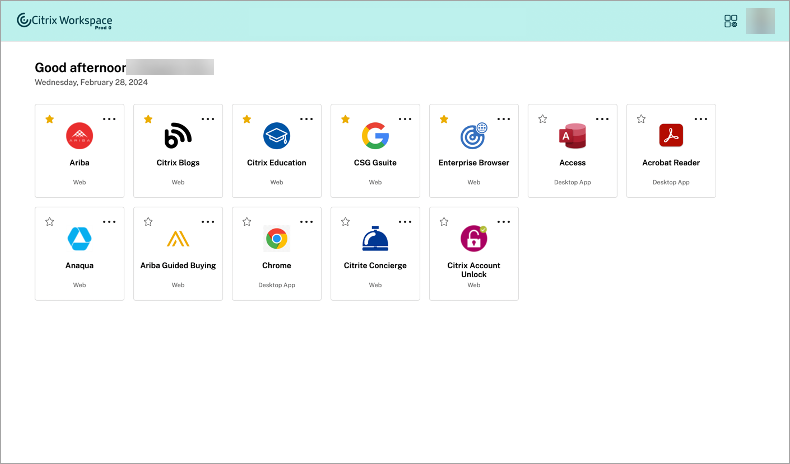Click the Ariba Guided Buying label
The image size is (790, 464).
(x=178, y=266)
